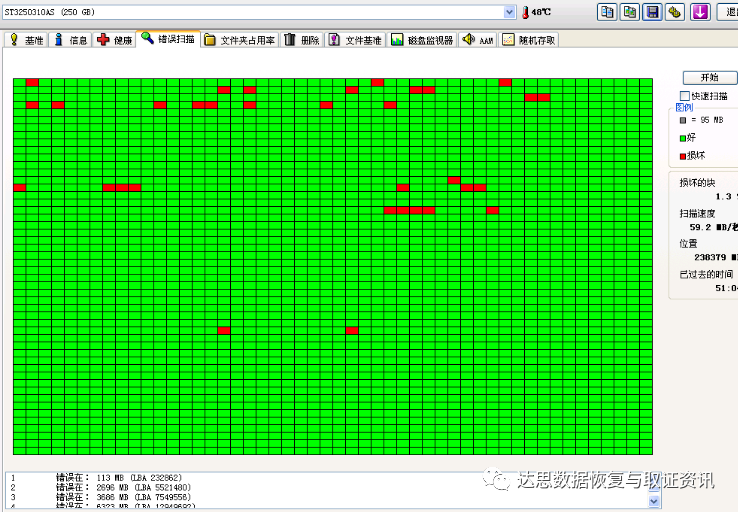The width and height of the screenshot is (738, 512).
Task: Click the copy screenshot to clipboard icon
Action: (x=630, y=12)
